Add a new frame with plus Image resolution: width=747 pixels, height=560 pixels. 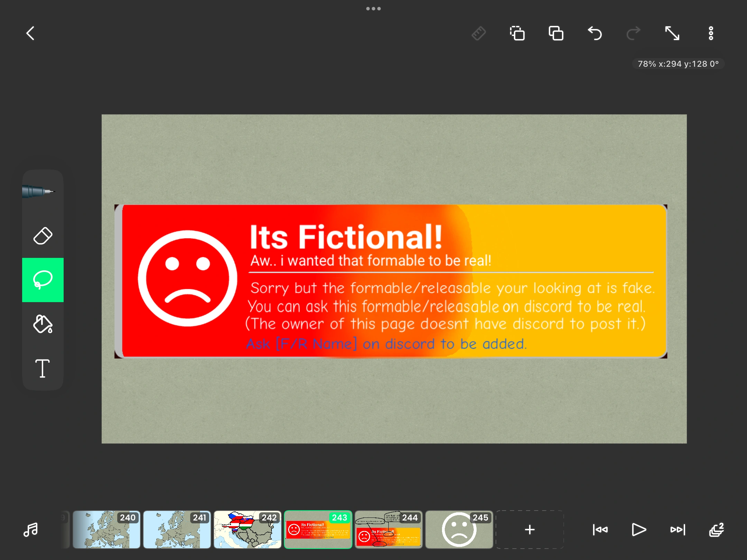529,530
